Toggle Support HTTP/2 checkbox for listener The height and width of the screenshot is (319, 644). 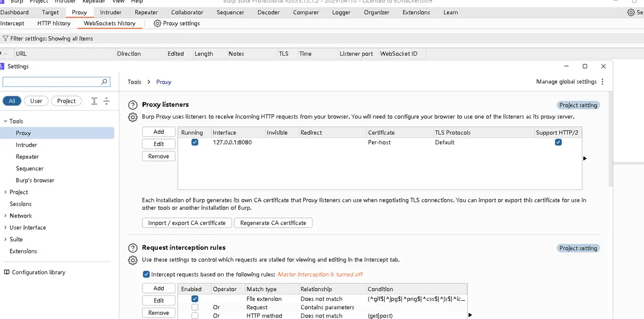(559, 142)
